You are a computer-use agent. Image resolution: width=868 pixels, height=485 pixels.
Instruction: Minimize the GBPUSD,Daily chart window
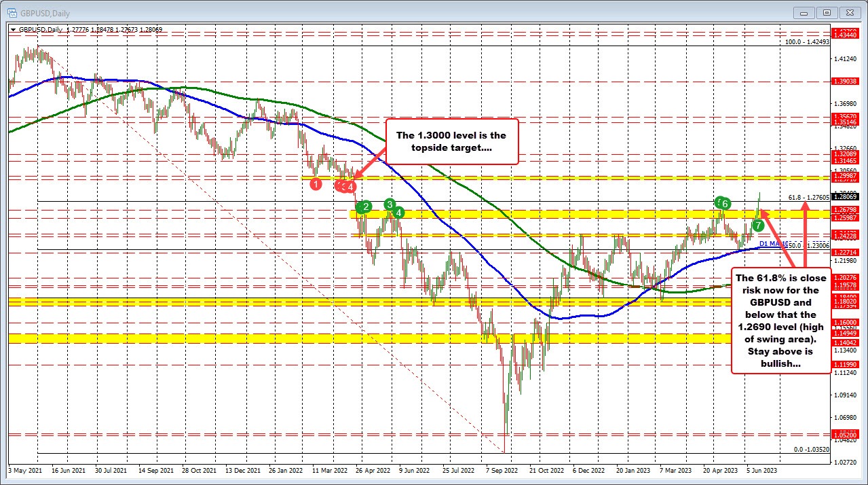(804, 12)
